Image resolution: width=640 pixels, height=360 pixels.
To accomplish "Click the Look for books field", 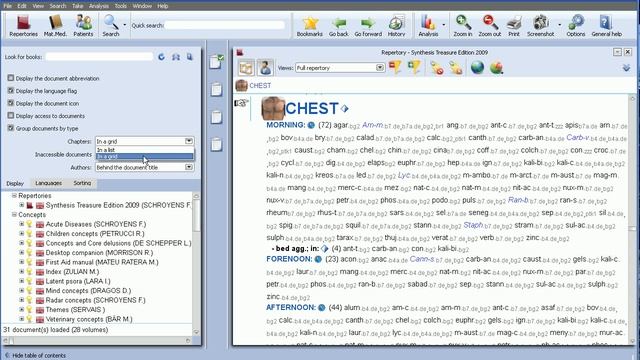I will click(99, 57).
